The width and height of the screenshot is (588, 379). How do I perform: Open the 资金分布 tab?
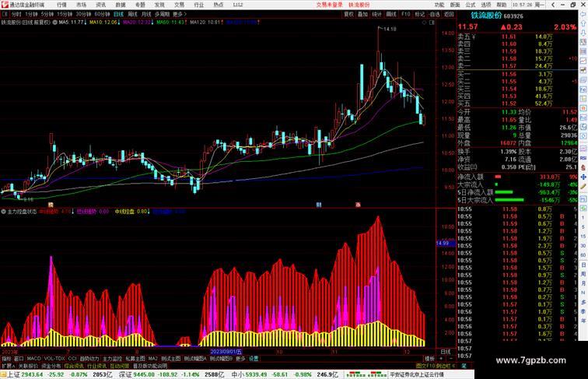point(51,366)
